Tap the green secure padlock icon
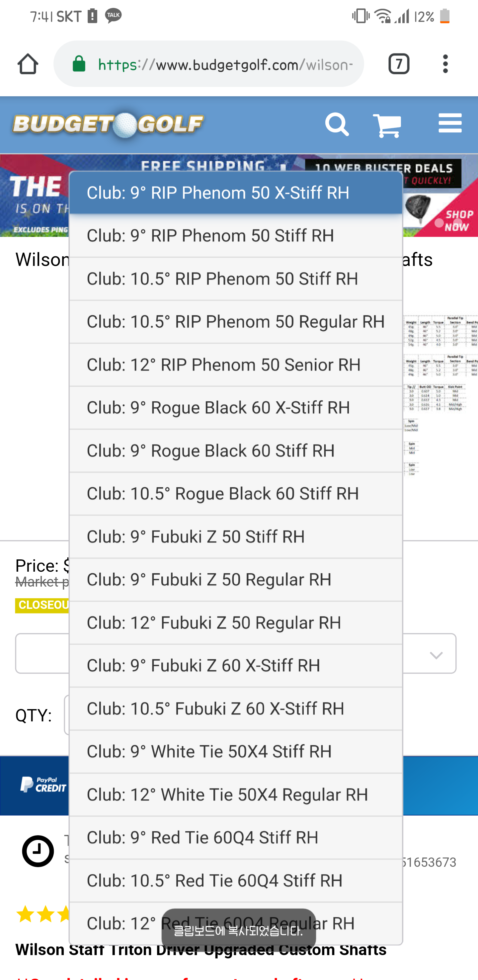 (79, 64)
